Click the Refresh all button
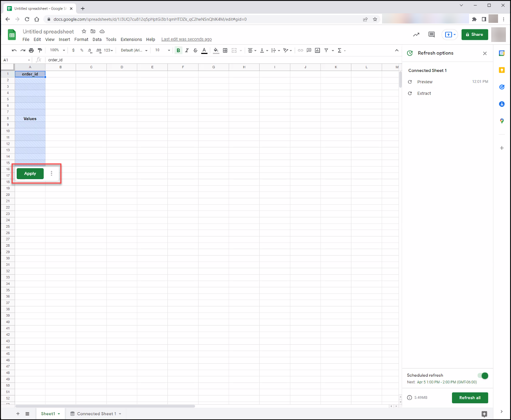 coord(470,398)
